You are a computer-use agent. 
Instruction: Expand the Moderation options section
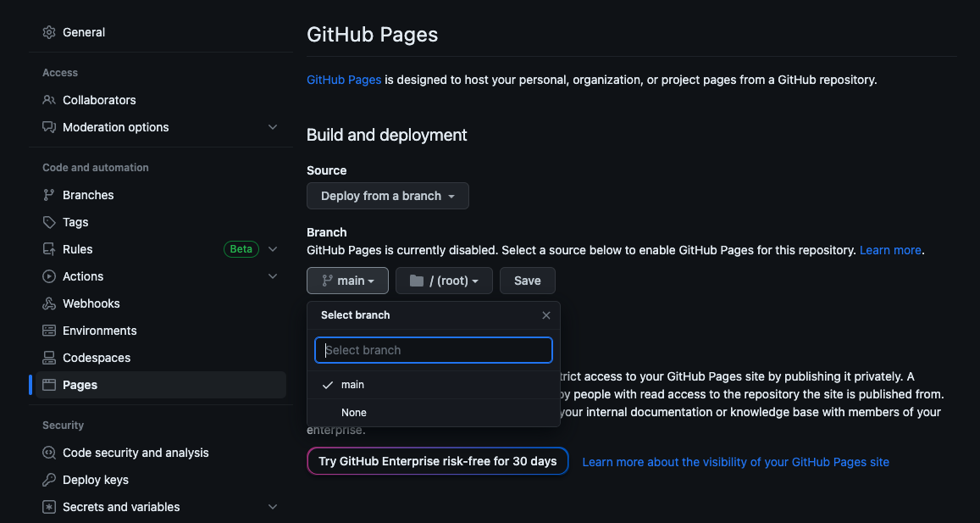coord(273,127)
